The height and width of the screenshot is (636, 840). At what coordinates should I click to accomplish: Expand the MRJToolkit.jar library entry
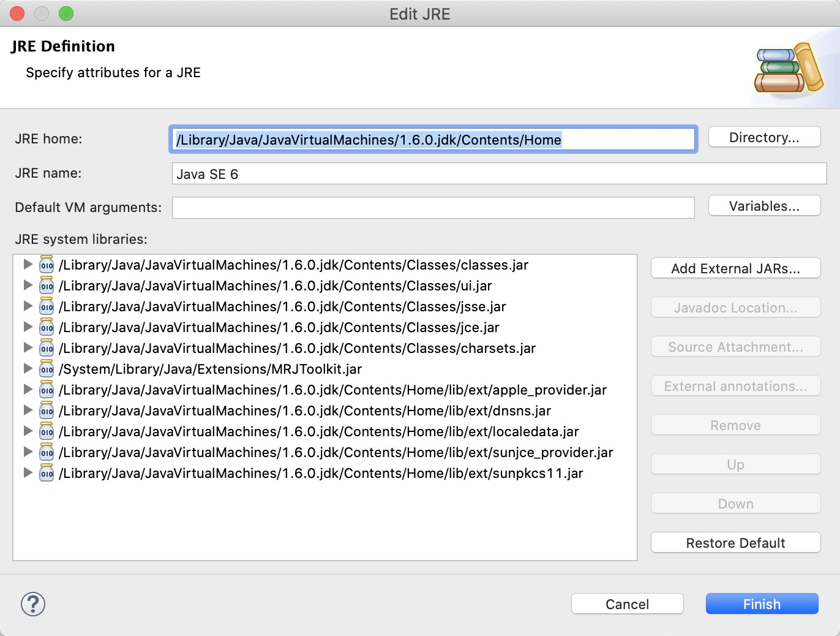tap(28, 368)
